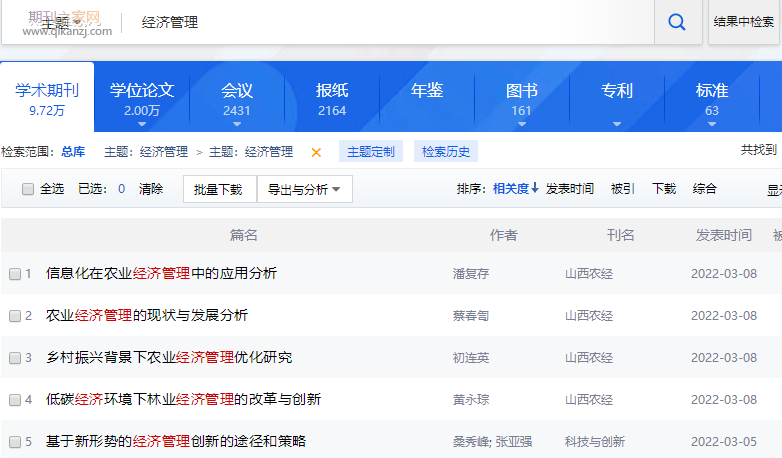Expand the 专利 tab's small arrow

(617, 124)
